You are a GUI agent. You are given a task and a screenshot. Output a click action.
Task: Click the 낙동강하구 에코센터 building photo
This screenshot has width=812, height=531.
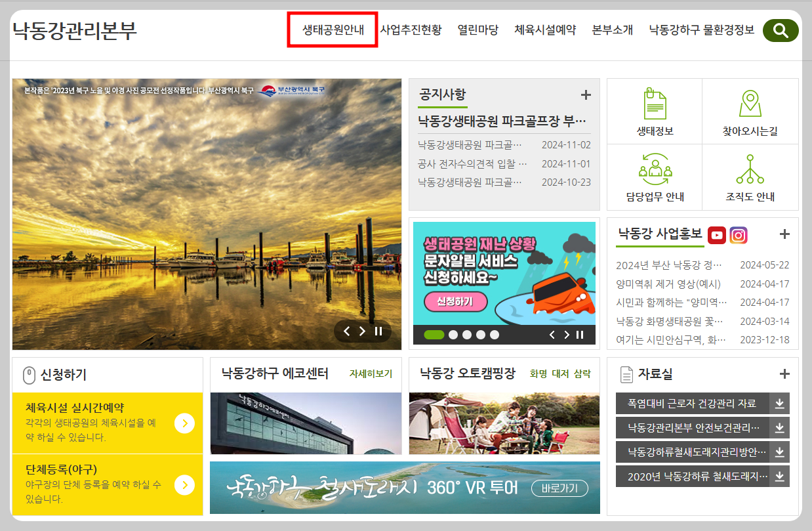click(x=306, y=423)
